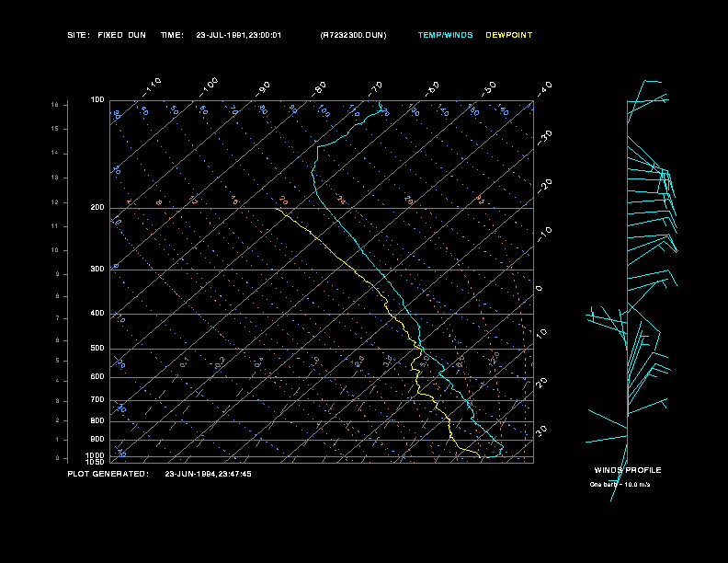
Task: Click the 14 km tick on height scale
Action: (x=55, y=153)
